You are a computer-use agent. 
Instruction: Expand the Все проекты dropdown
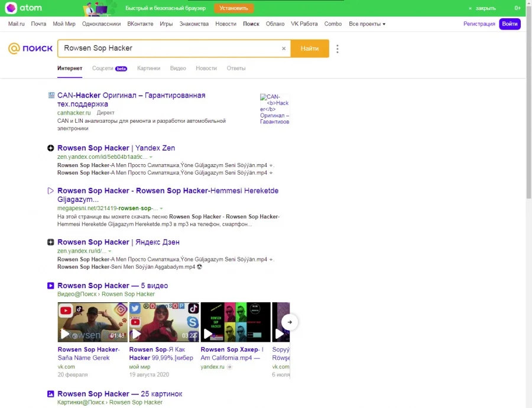click(367, 24)
